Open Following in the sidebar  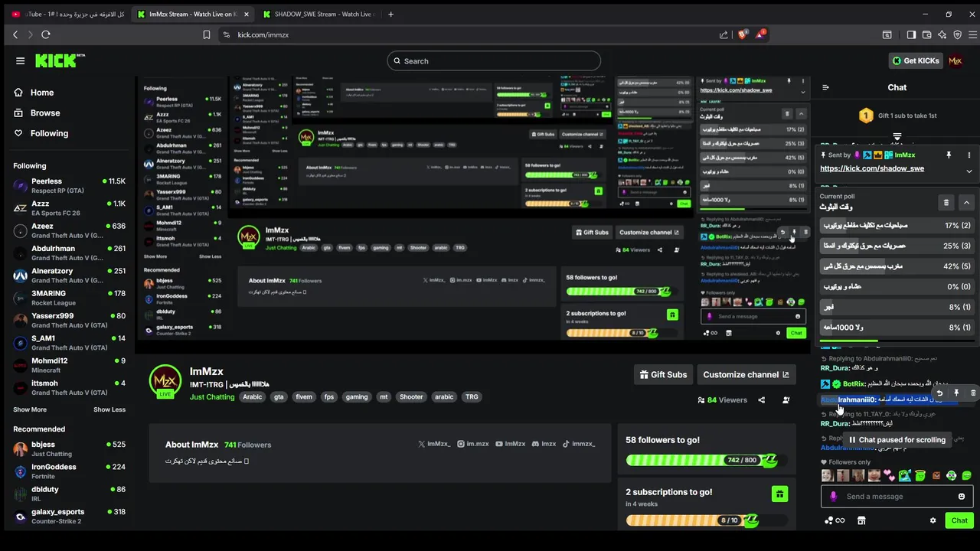41,133
